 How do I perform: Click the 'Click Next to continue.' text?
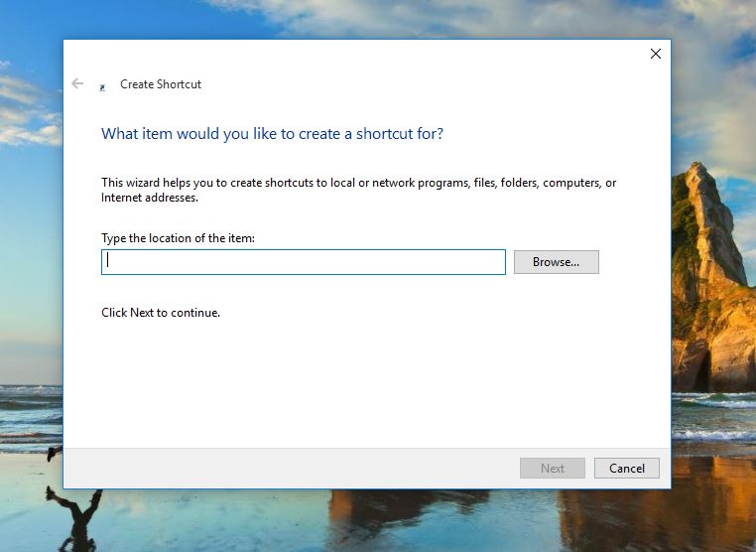coord(161,313)
